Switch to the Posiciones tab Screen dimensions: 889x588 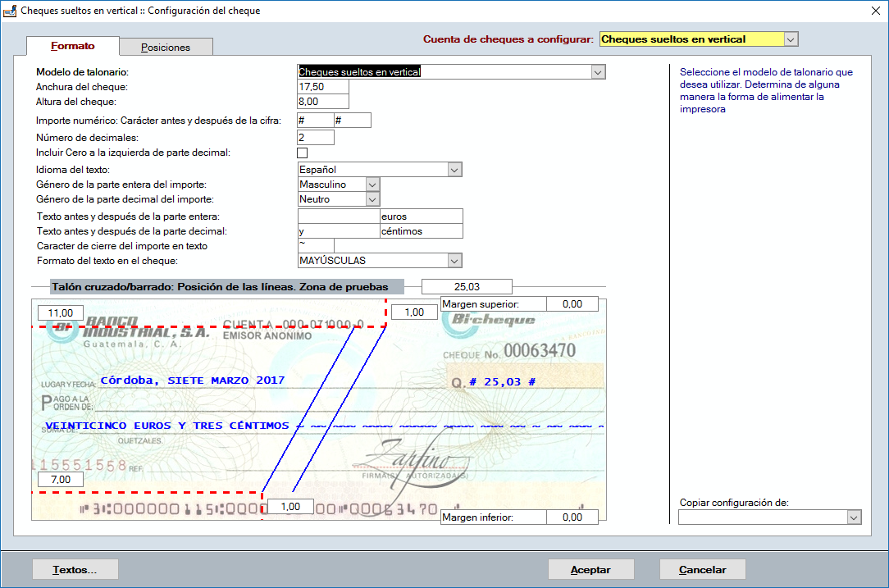tap(166, 47)
